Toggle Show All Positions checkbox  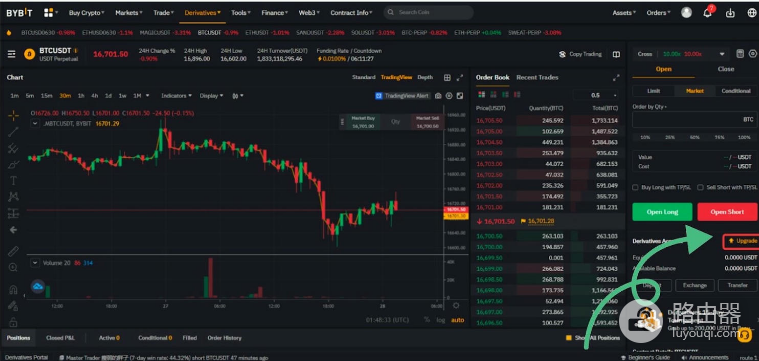click(568, 338)
